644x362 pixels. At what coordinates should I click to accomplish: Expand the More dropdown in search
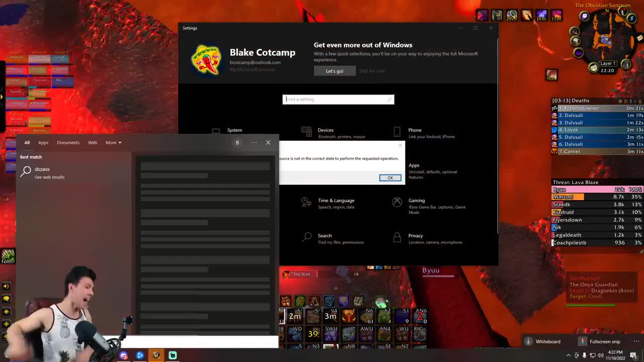coord(113,142)
